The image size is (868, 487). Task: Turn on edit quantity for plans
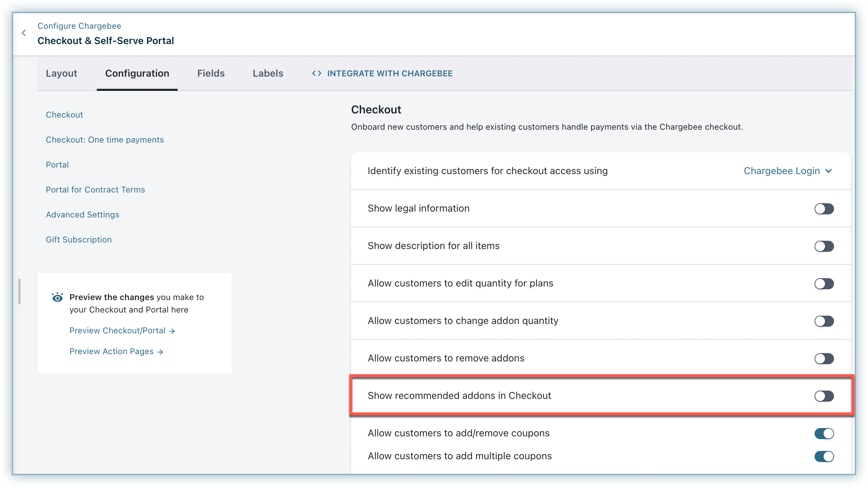click(x=824, y=284)
